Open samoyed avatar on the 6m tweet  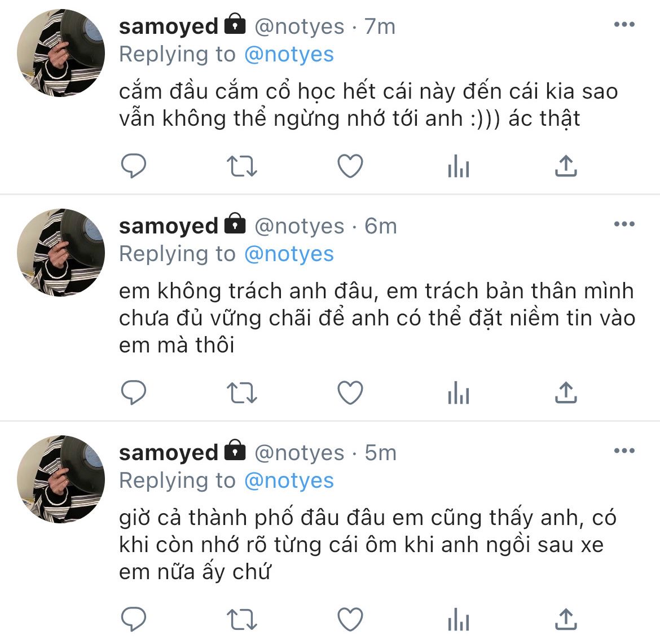click(x=60, y=253)
